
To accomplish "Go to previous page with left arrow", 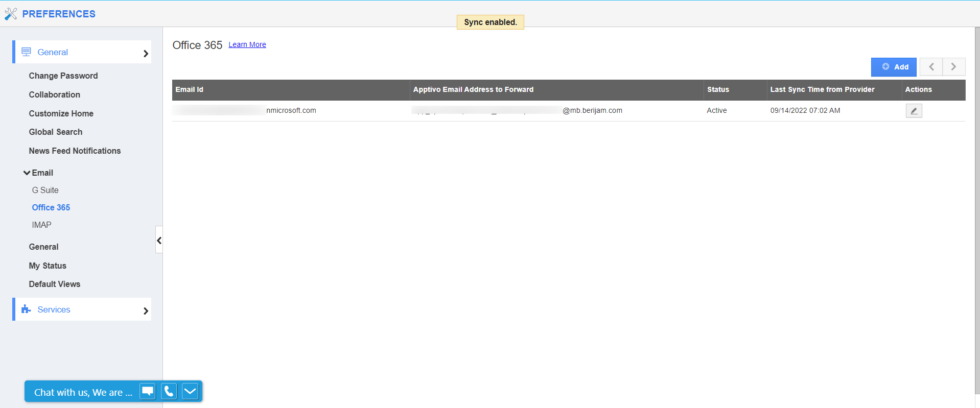I will coord(931,67).
